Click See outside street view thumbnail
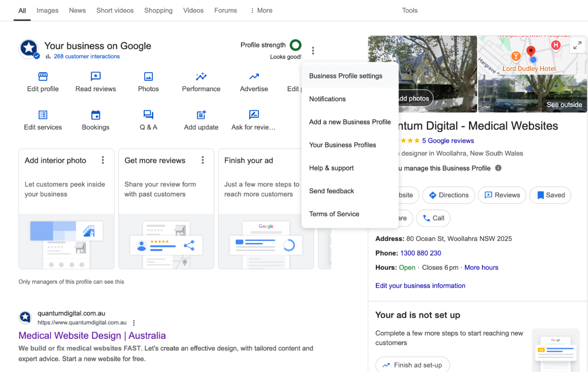The image size is (588, 377). (x=533, y=93)
